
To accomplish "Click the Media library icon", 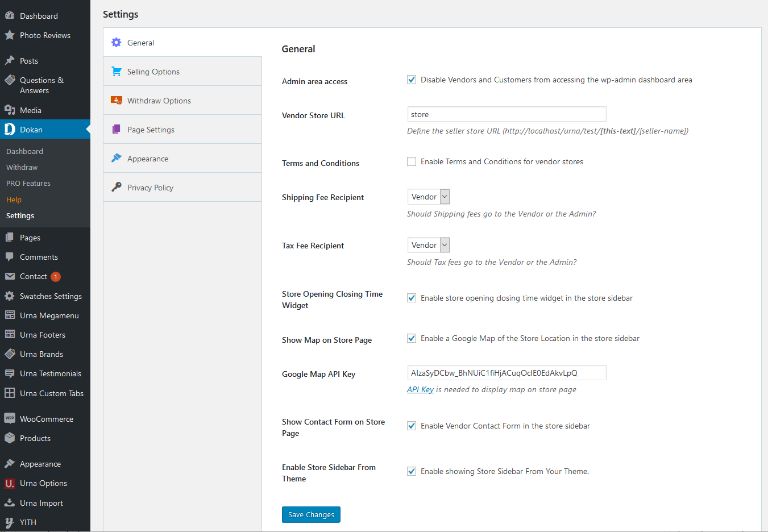I will 10,110.
